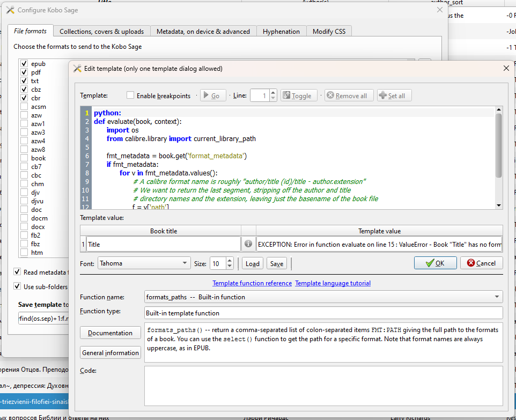Uncheck the cbr format checkbox

(x=24, y=98)
